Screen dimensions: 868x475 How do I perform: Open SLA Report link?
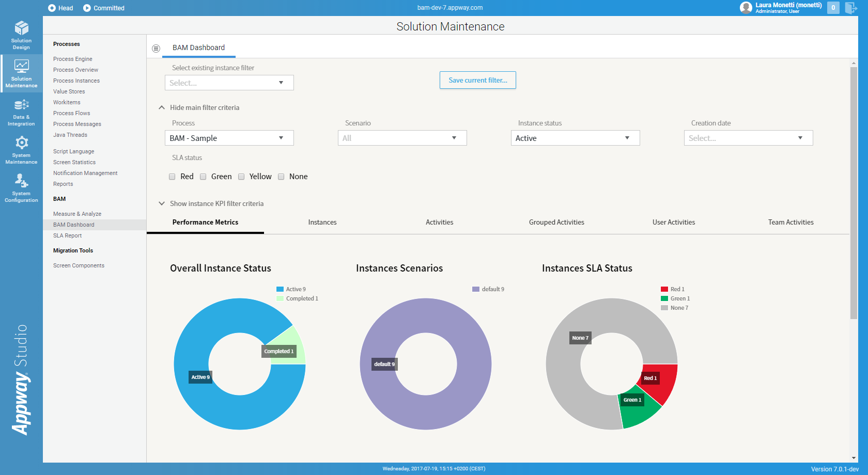pos(68,235)
